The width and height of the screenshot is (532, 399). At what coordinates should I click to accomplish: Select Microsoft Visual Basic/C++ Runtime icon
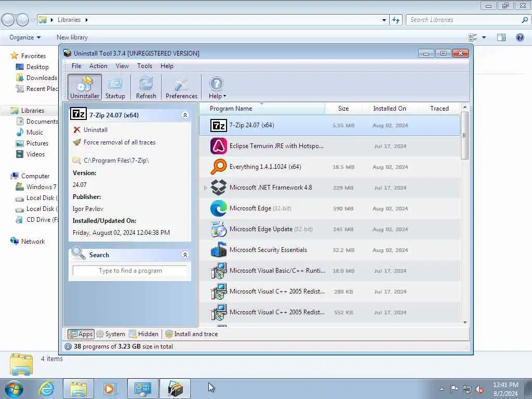(x=219, y=271)
